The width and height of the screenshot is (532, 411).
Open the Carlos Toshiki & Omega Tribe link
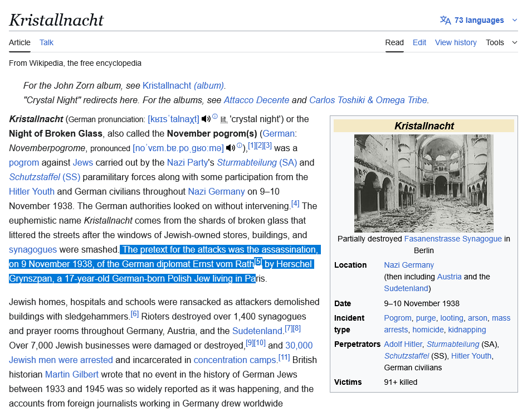pos(368,100)
